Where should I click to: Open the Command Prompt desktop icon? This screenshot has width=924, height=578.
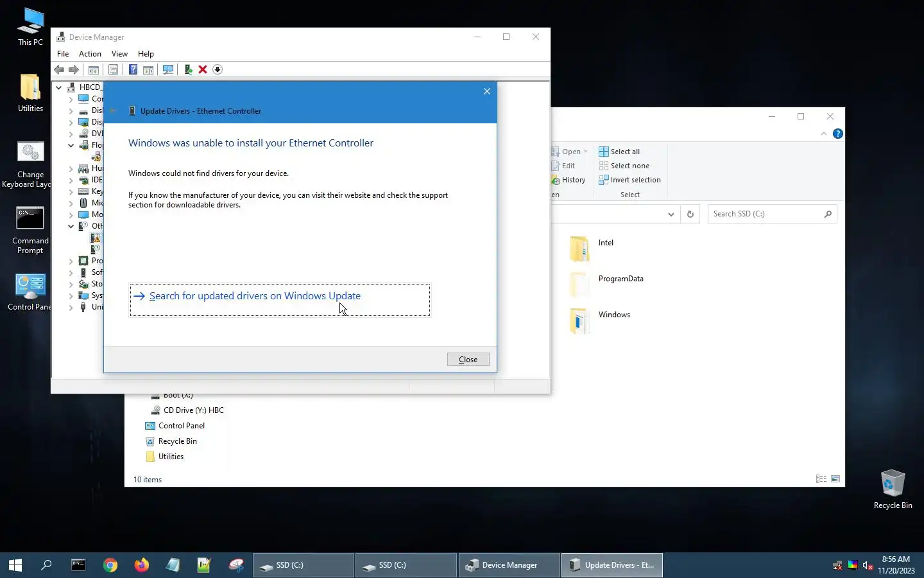point(30,231)
